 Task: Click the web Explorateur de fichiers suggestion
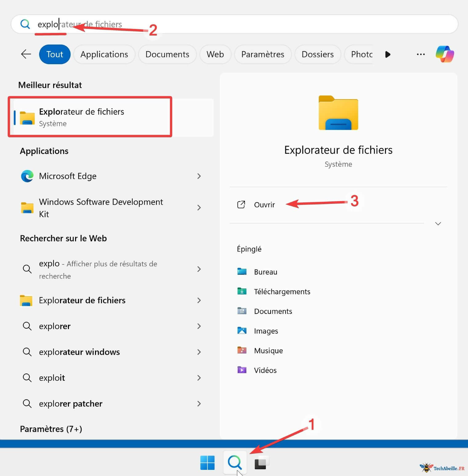point(111,300)
